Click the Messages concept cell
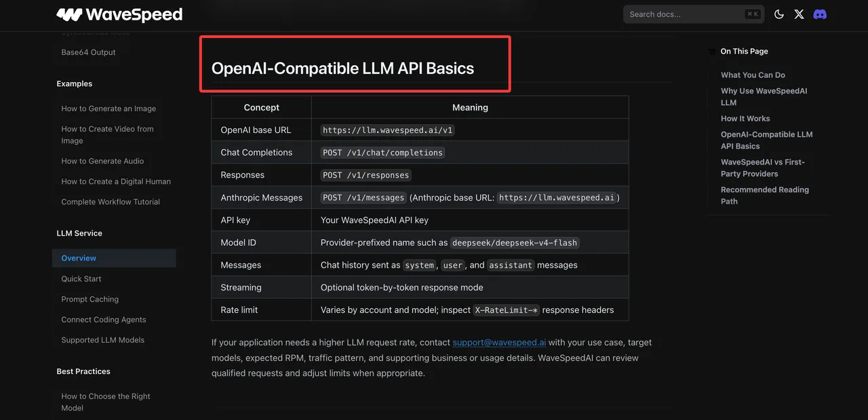This screenshot has height=420, width=868. click(261, 265)
